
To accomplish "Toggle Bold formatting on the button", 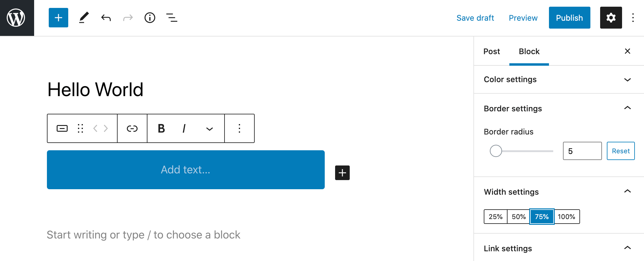I will 161,128.
